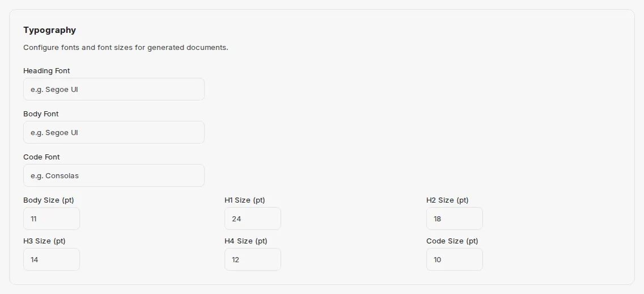644x294 pixels.
Task: Click the Code Size (pt) label
Action: tap(452, 241)
